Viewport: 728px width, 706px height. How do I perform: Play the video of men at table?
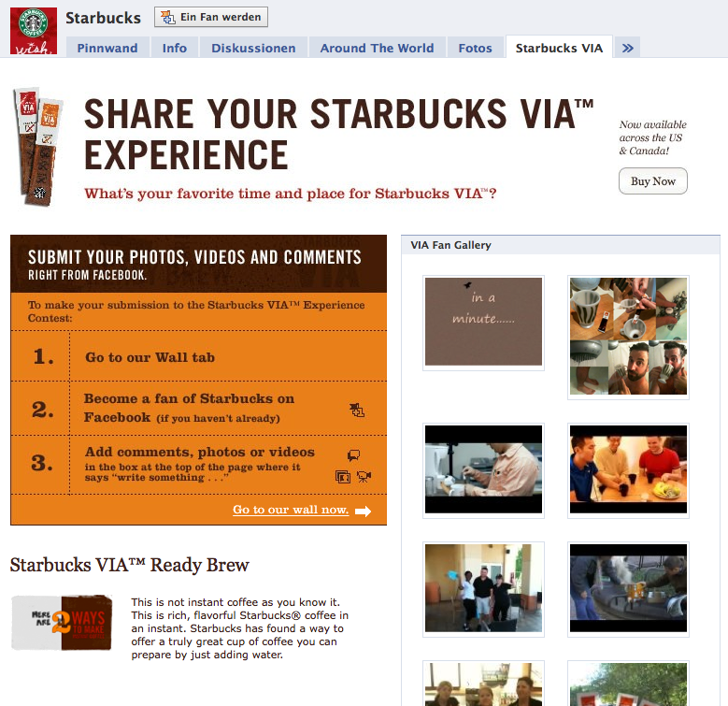[x=628, y=469]
